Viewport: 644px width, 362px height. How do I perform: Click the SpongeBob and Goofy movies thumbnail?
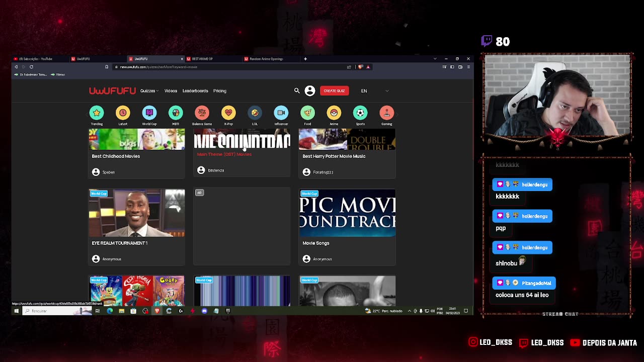(x=137, y=291)
